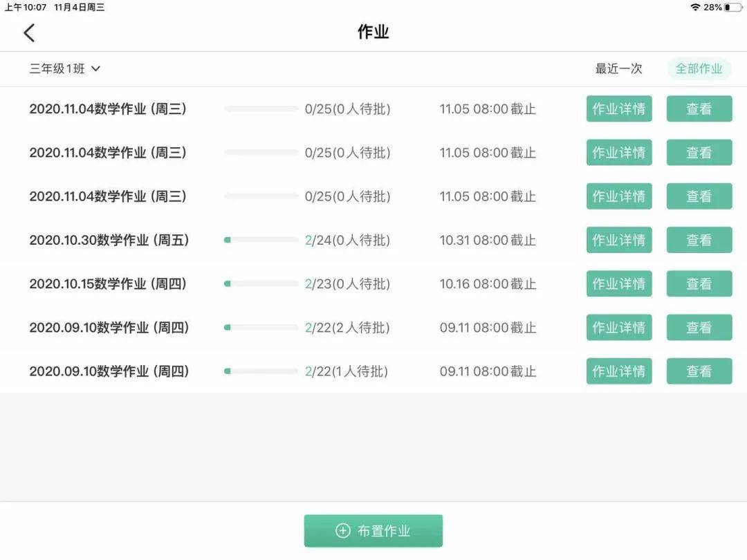Screen dimensions: 747x560
Task: Select the 全部作业 filter
Action: point(699,68)
